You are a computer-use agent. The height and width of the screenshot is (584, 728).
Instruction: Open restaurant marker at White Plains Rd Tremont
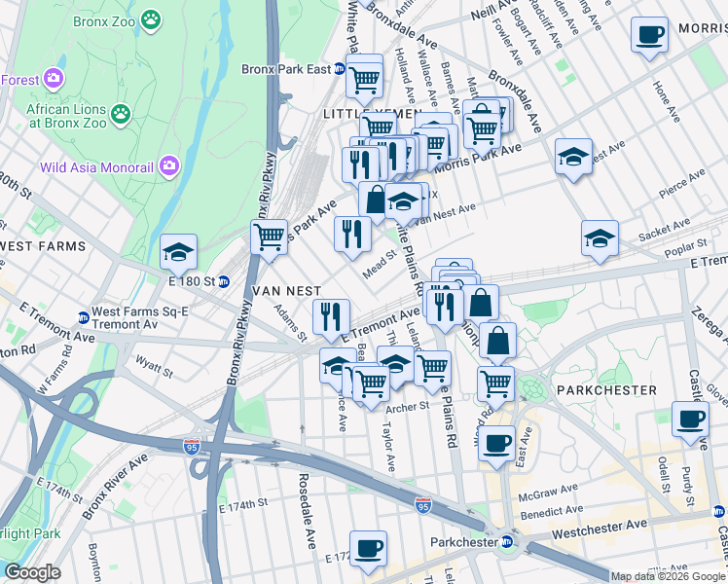(x=445, y=308)
